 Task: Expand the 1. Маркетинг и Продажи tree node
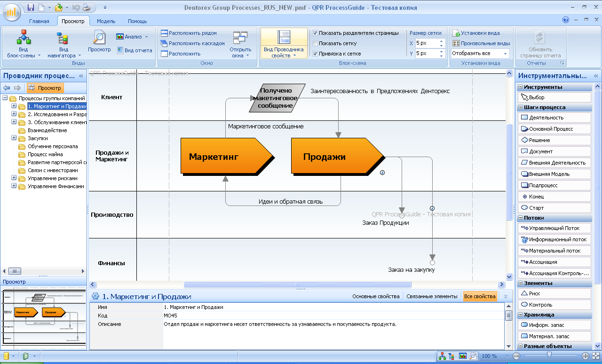coord(14,106)
